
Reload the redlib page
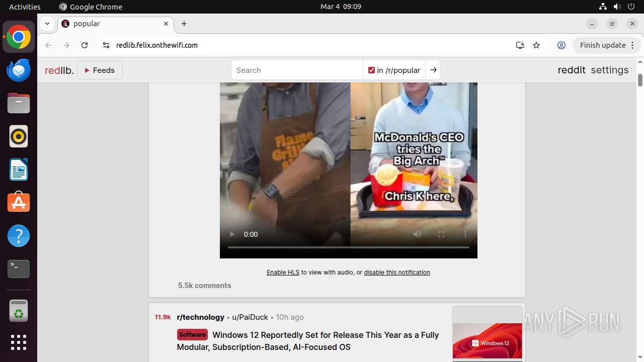(85, 45)
